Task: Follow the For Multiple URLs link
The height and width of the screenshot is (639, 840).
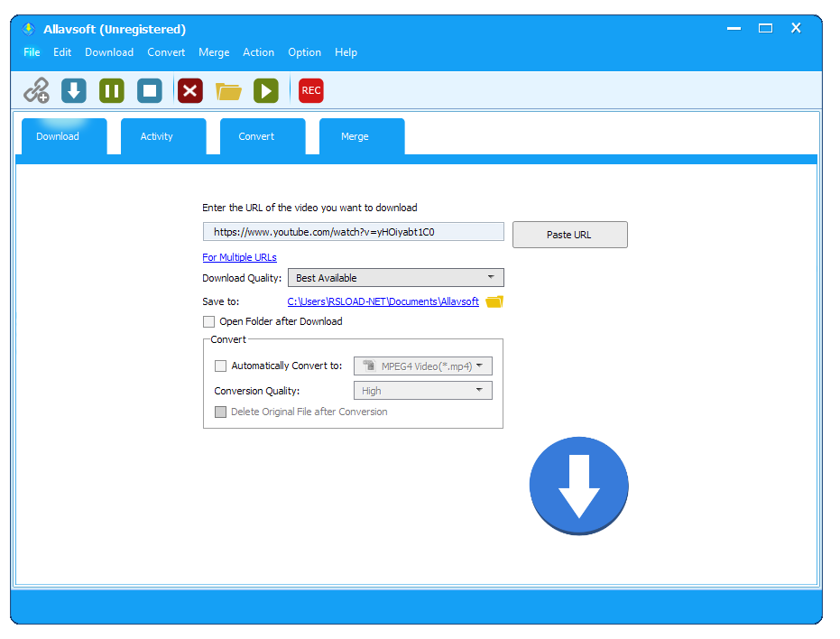Action: (x=239, y=257)
